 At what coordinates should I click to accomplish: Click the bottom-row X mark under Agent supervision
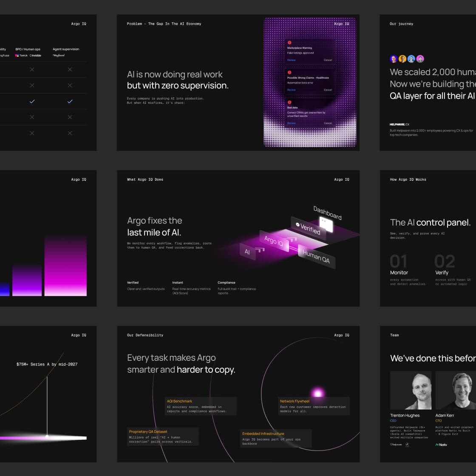point(70,133)
